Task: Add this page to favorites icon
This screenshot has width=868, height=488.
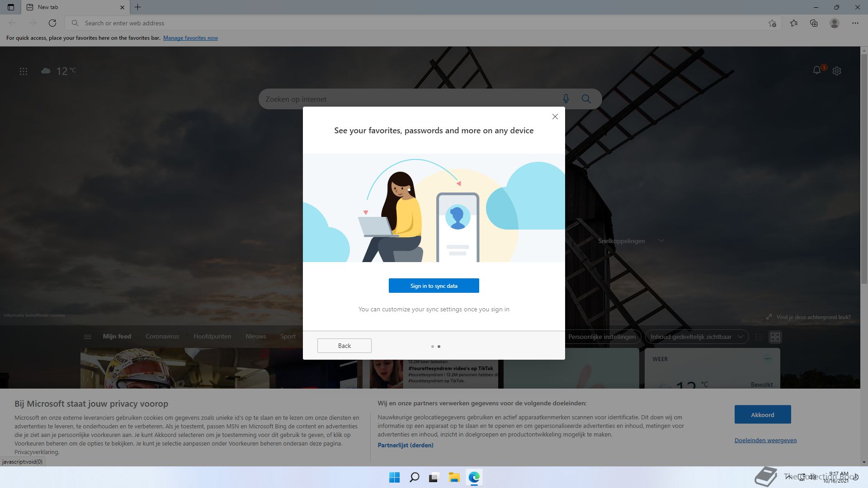Action: [x=772, y=23]
